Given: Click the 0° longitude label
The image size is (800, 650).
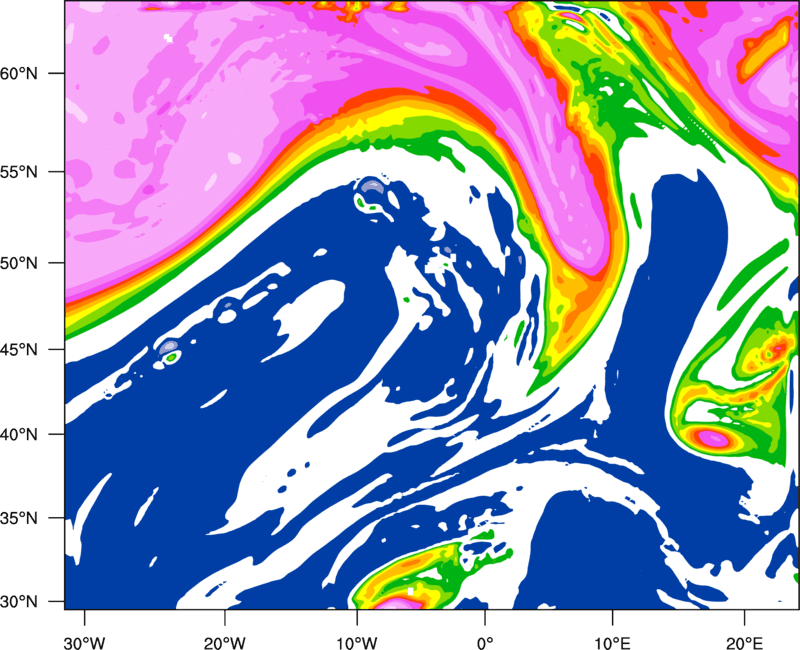Looking at the screenshot, I should (x=485, y=643).
